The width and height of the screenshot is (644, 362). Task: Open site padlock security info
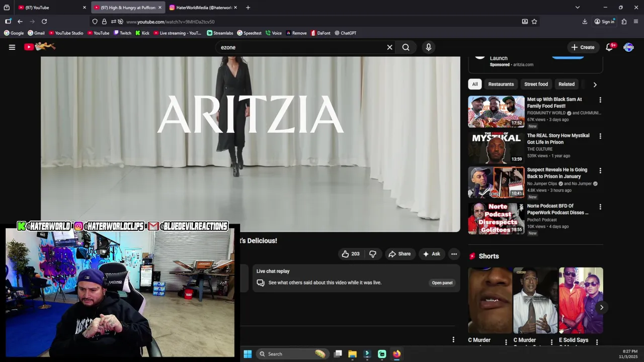click(x=104, y=22)
